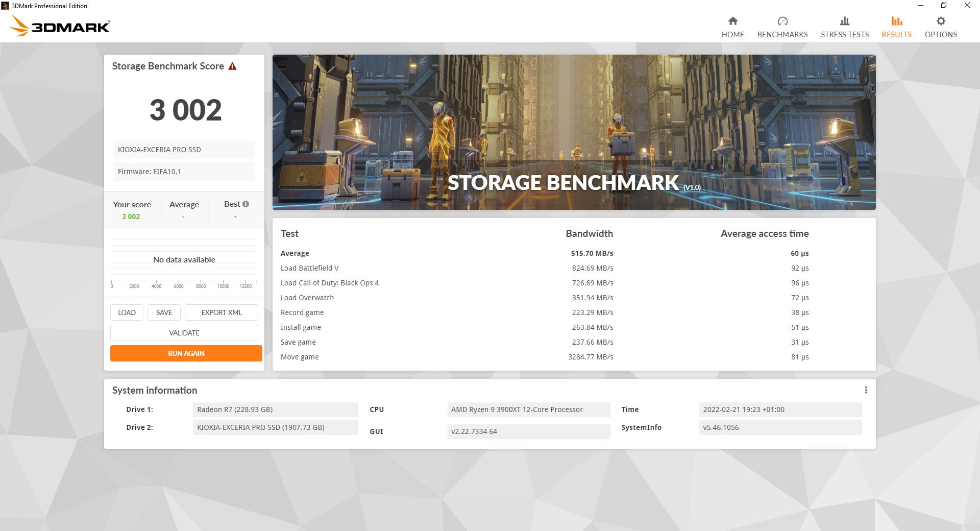Click the large 3 002 score
The image size is (980, 531).
tap(185, 110)
